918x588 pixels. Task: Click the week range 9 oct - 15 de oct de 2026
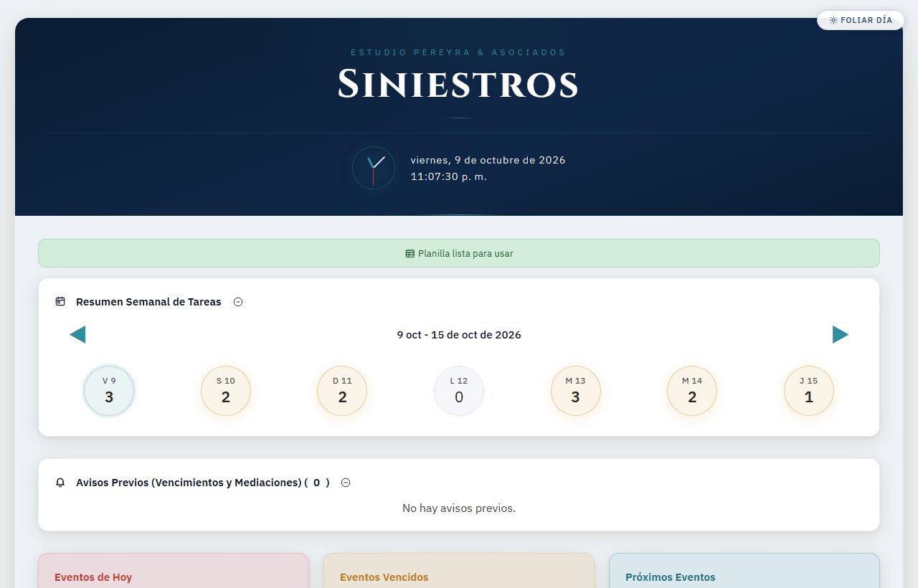click(459, 335)
